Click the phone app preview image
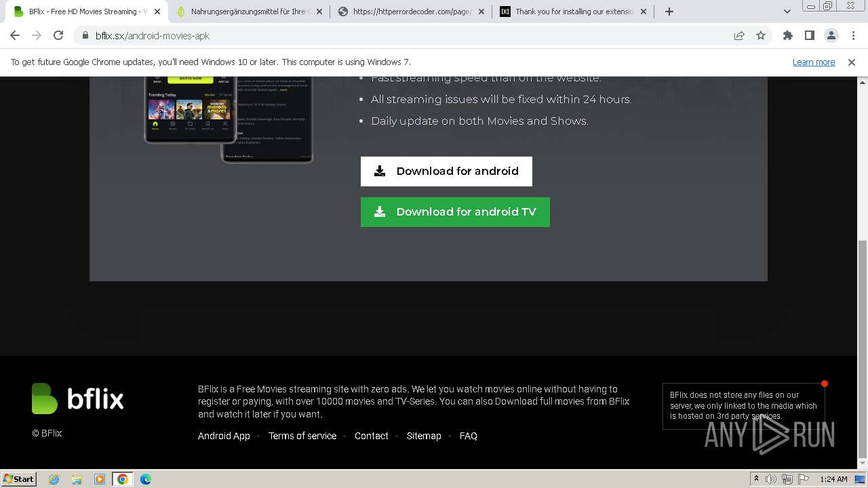This screenshot has height=488, width=868. point(229,119)
